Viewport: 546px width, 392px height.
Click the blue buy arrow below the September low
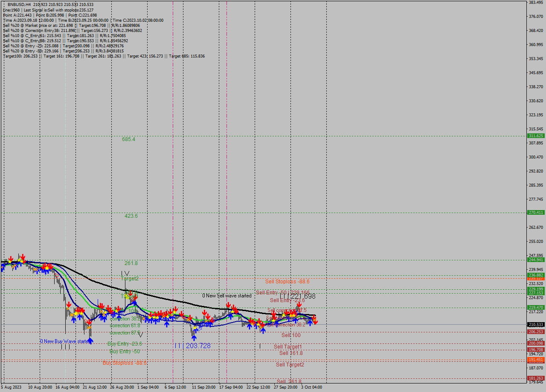tap(194, 337)
